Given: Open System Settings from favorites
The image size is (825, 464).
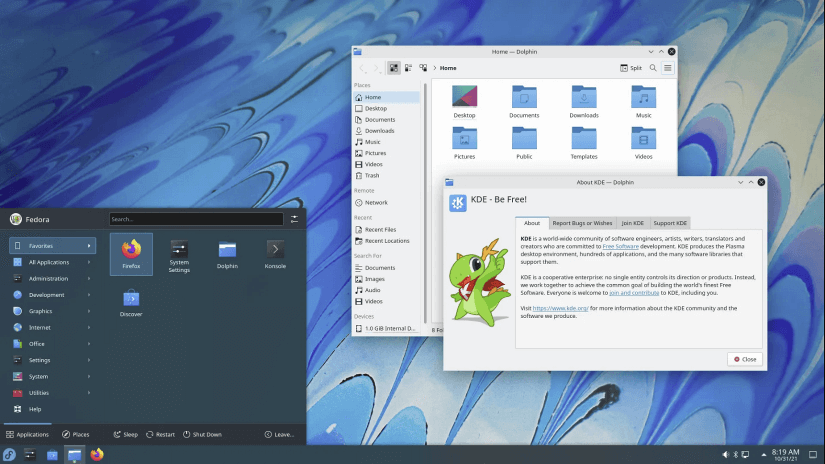Looking at the screenshot, I should tap(179, 256).
